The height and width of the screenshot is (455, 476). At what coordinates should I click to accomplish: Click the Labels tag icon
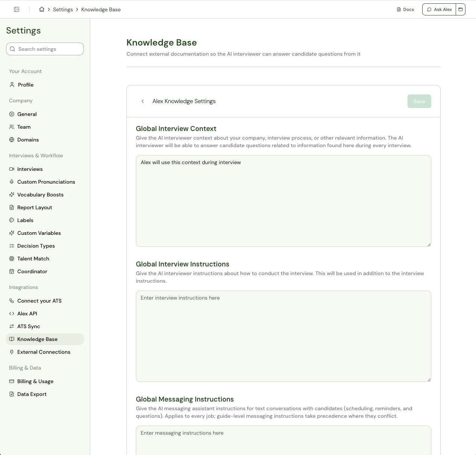pos(12,220)
